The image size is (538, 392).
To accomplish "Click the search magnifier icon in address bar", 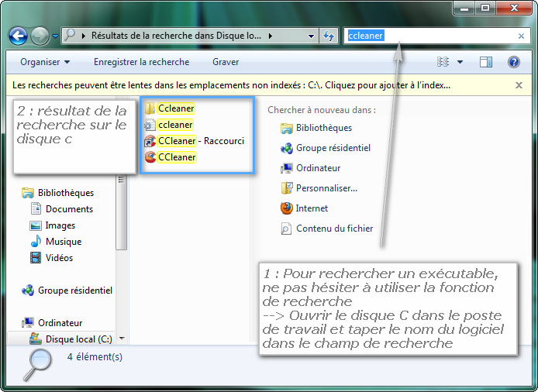I will click(70, 35).
